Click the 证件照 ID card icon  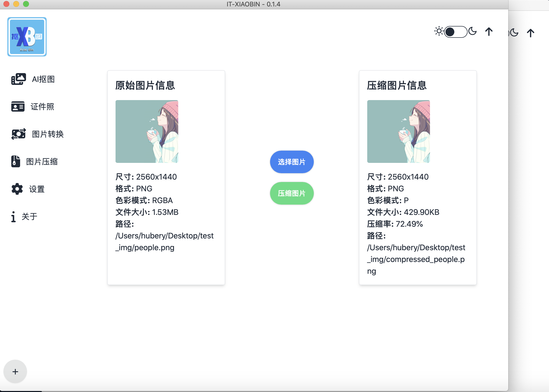(x=18, y=106)
